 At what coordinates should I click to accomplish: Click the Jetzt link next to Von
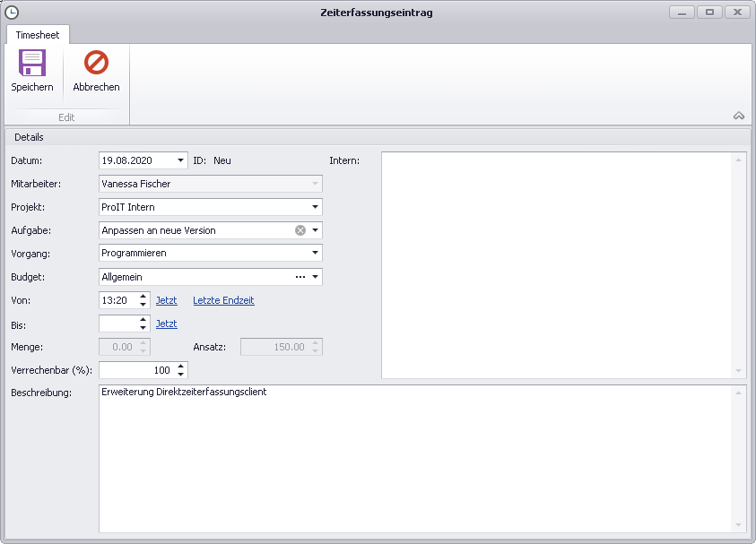click(x=166, y=300)
